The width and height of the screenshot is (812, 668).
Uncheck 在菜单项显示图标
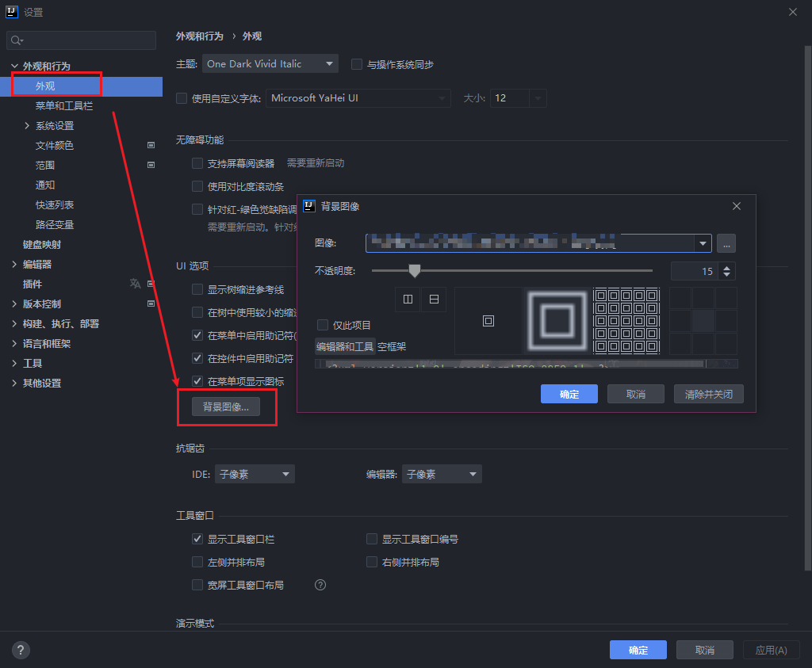tap(197, 381)
